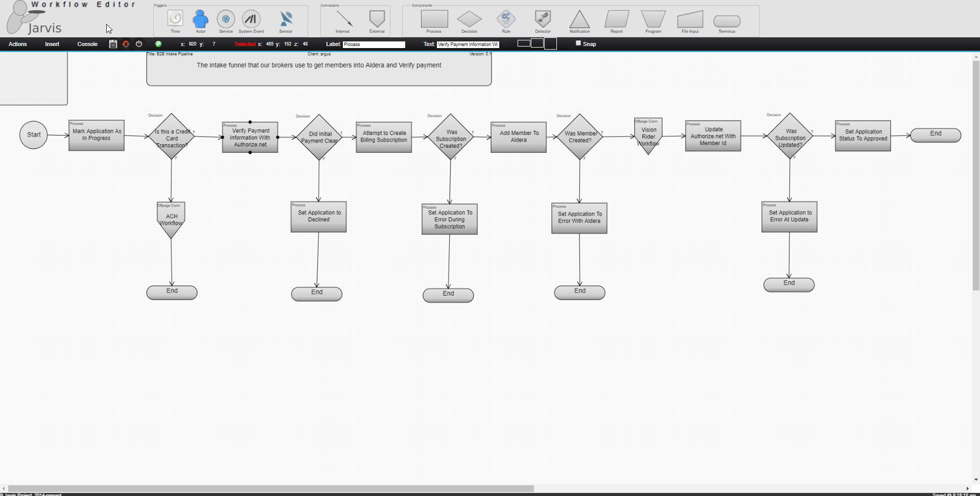
Task: Click the Text input field
Action: tap(468, 44)
